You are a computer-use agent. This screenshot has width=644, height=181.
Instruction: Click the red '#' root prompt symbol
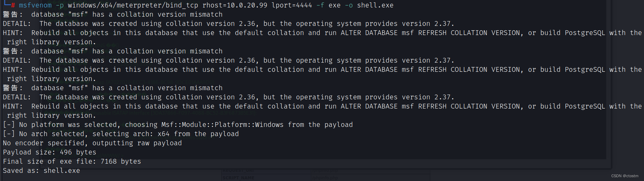point(13,5)
